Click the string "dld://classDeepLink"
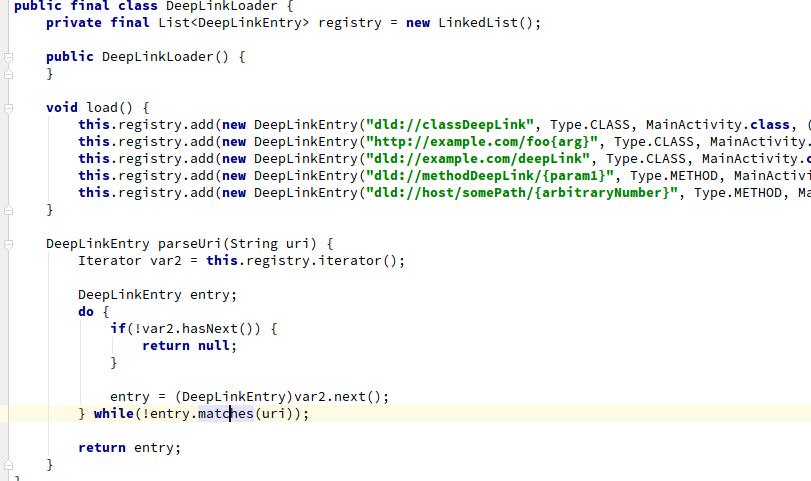 click(x=450, y=125)
